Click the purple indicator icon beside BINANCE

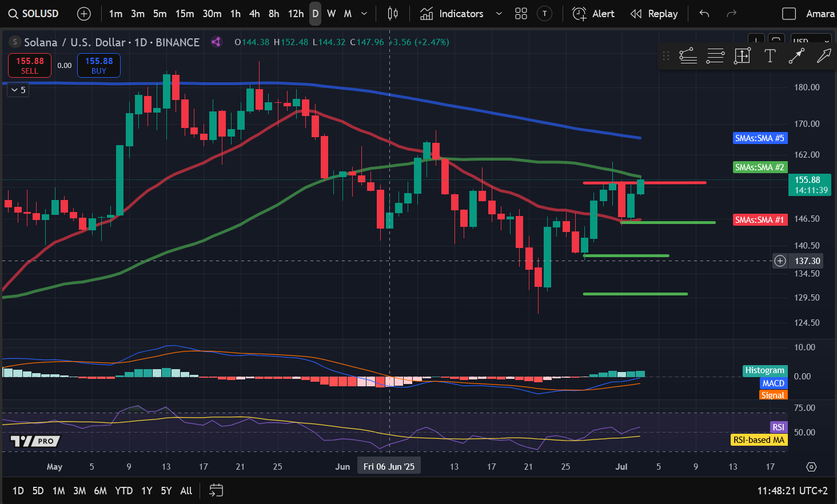point(216,42)
